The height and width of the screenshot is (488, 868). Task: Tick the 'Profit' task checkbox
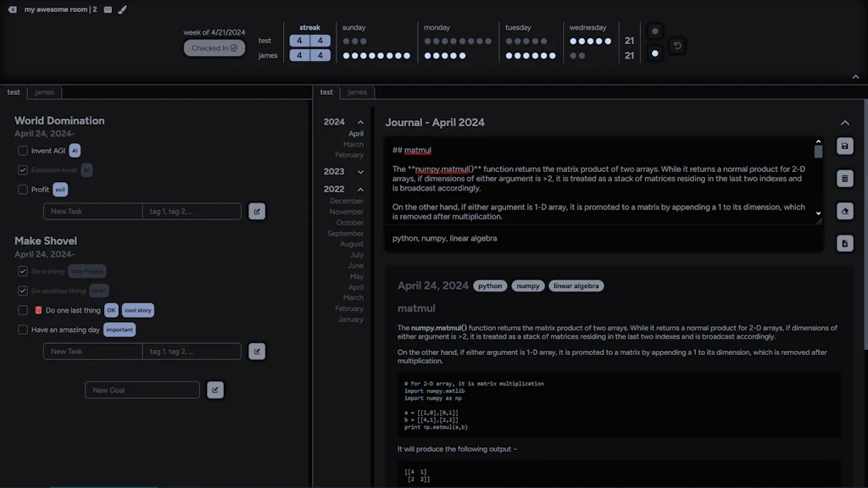23,190
